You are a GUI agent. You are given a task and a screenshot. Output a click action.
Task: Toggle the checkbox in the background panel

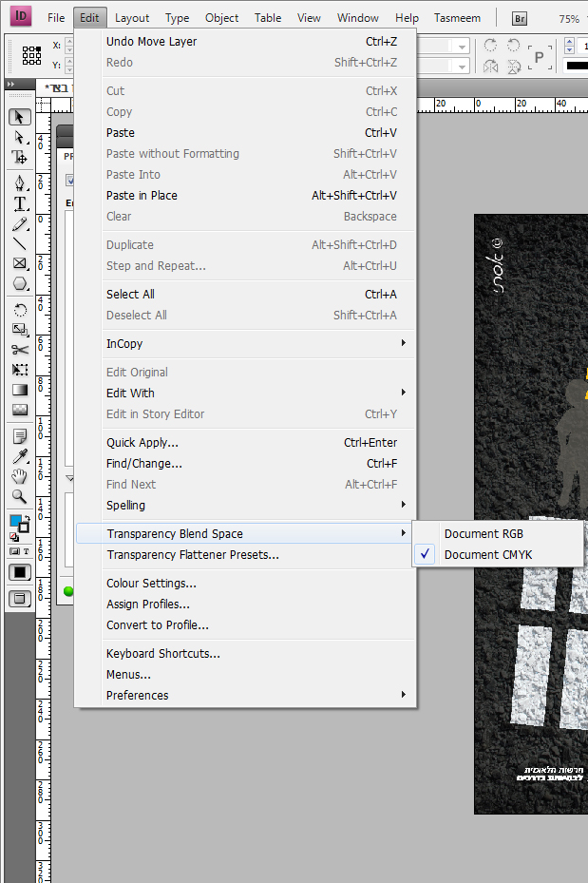click(x=68, y=180)
